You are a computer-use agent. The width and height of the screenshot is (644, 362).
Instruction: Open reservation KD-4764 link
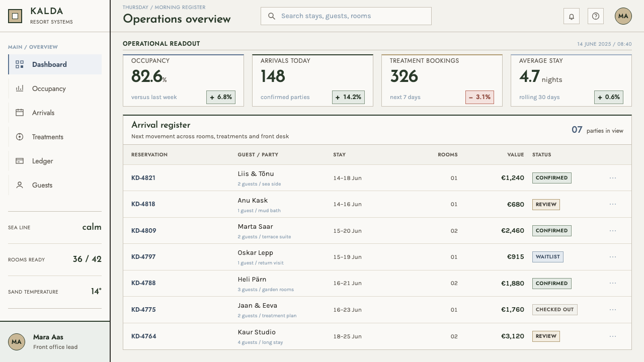143,336
